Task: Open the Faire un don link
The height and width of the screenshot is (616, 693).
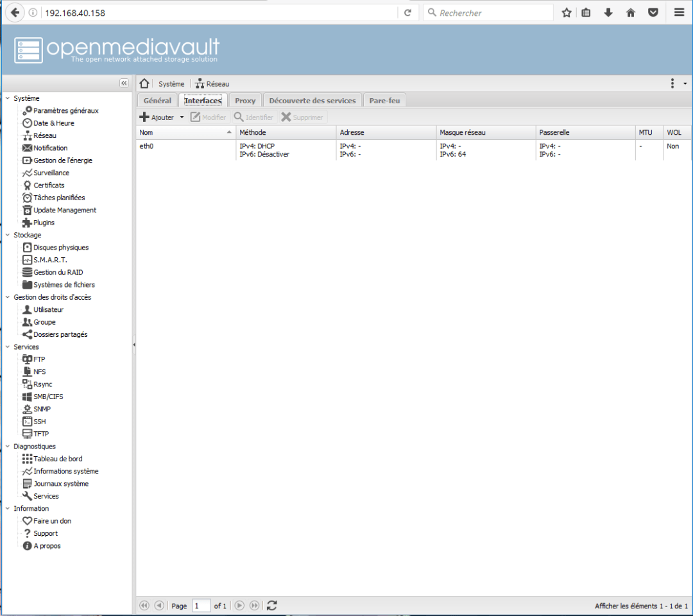Action: [26, 520]
